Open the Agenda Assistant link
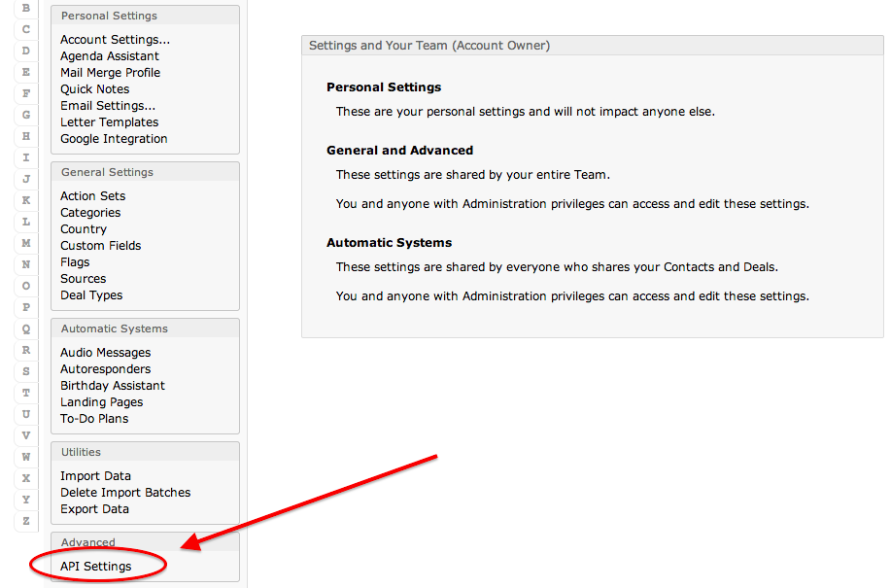This screenshot has height=588, width=891. click(x=110, y=56)
